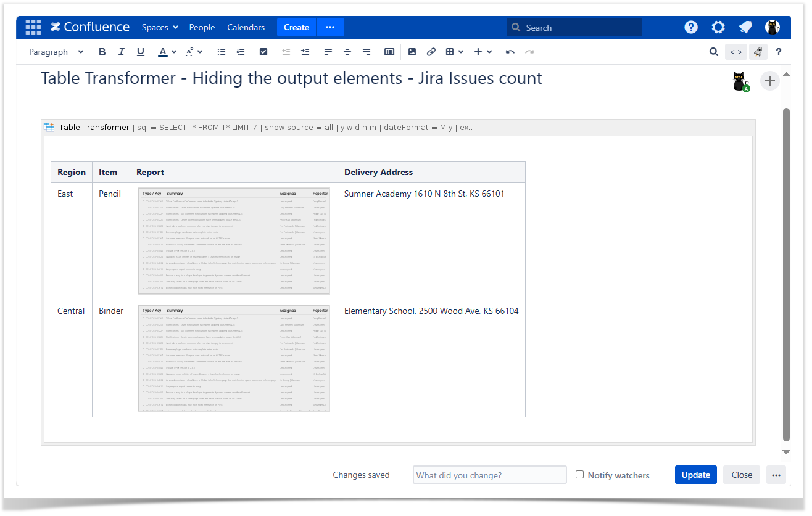Click the insert image icon
Image resolution: width=812 pixels, height=516 pixels.
click(412, 52)
